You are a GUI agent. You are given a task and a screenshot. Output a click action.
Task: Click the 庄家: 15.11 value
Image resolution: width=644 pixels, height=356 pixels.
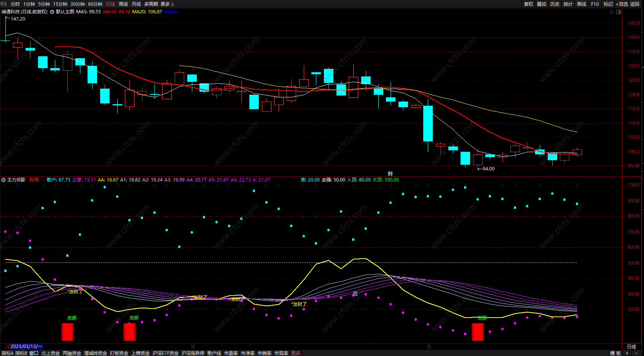pos(84,180)
